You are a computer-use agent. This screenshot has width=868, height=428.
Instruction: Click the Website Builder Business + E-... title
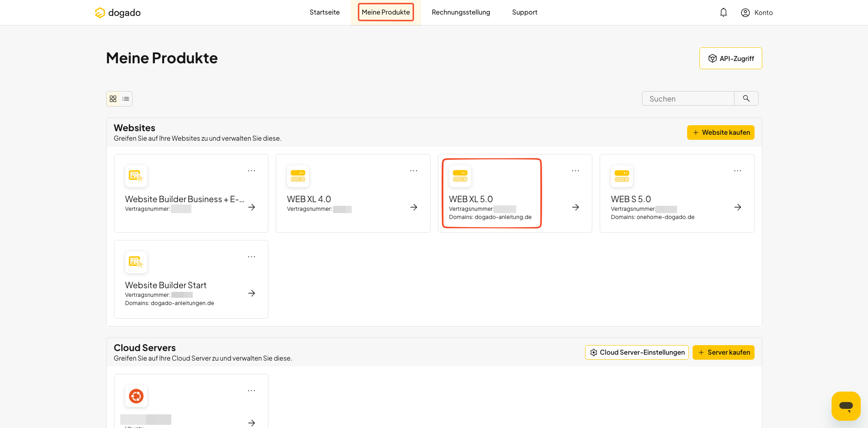click(185, 199)
